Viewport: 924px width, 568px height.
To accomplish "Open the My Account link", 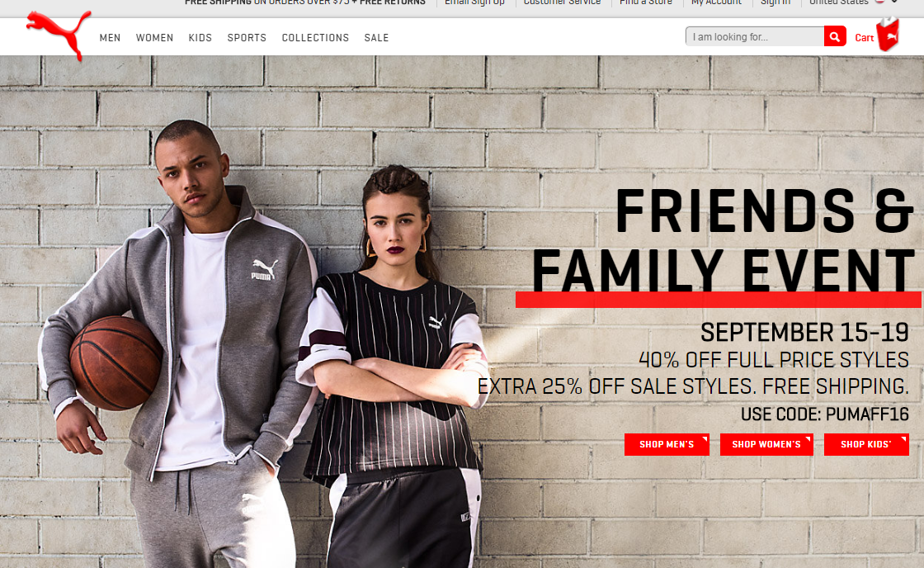I will point(716,2).
